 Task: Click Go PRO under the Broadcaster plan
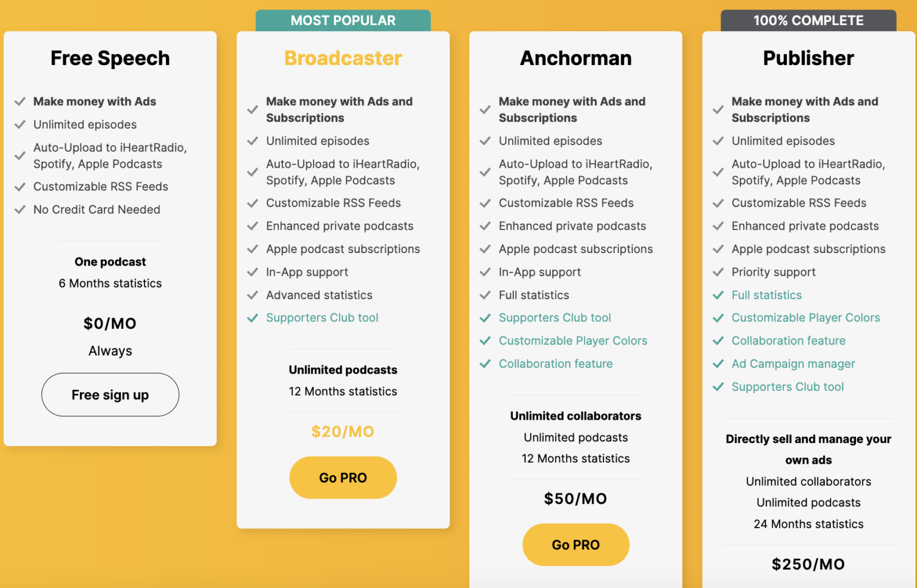343,478
